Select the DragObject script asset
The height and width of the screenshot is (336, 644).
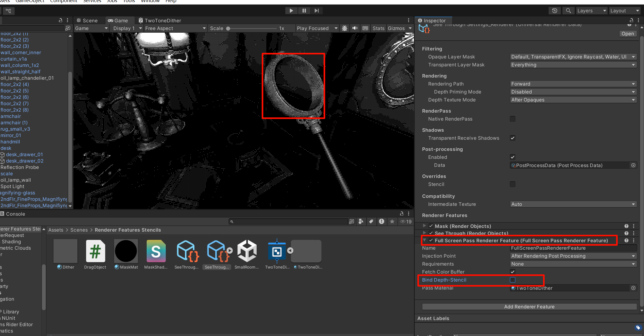click(x=95, y=251)
